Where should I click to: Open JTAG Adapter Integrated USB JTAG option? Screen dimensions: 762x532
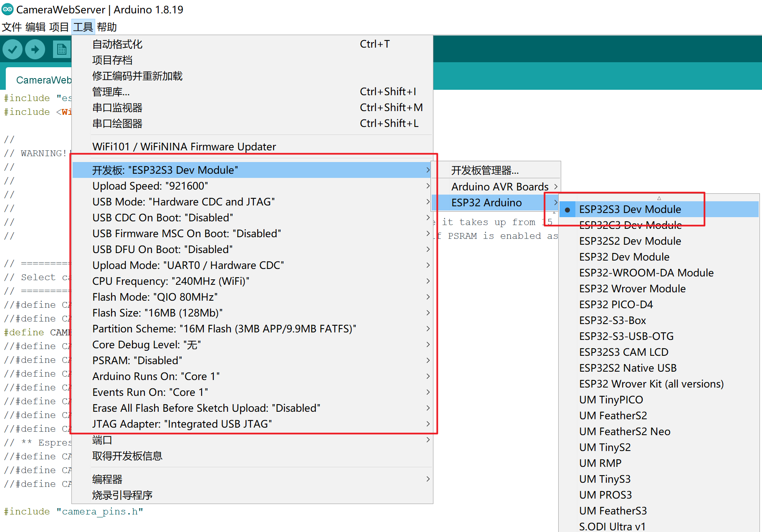coord(252,424)
